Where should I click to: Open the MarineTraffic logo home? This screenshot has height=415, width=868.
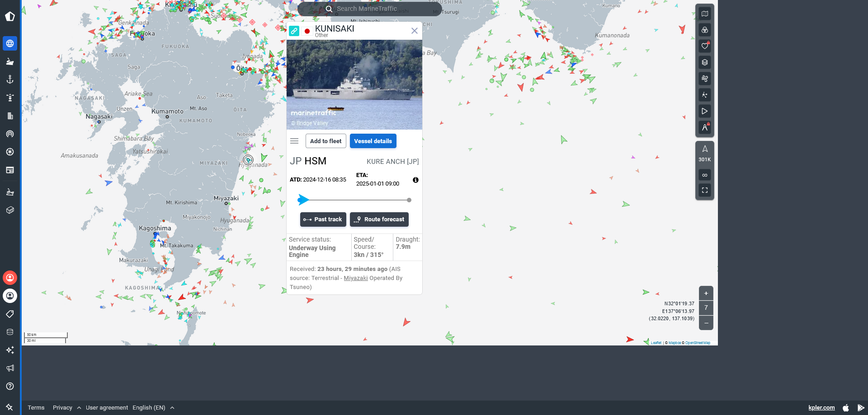(x=10, y=17)
